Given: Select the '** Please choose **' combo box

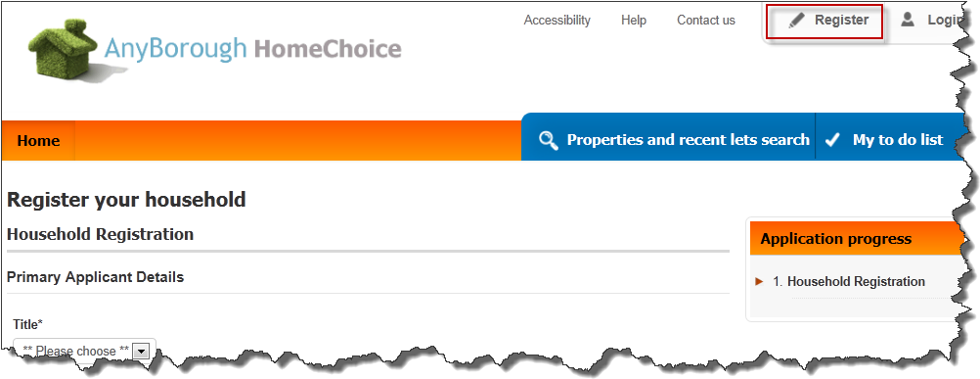Looking at the screenshot, I should (x=84, y=351).
